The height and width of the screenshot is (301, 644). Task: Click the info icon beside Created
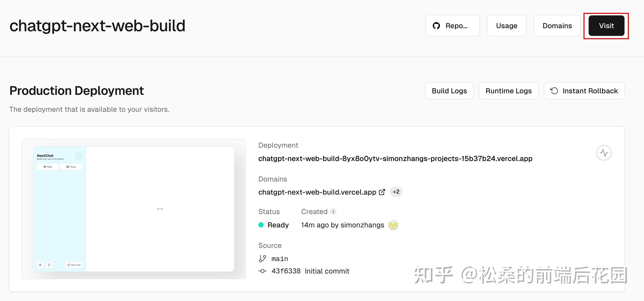pos(333,212)
